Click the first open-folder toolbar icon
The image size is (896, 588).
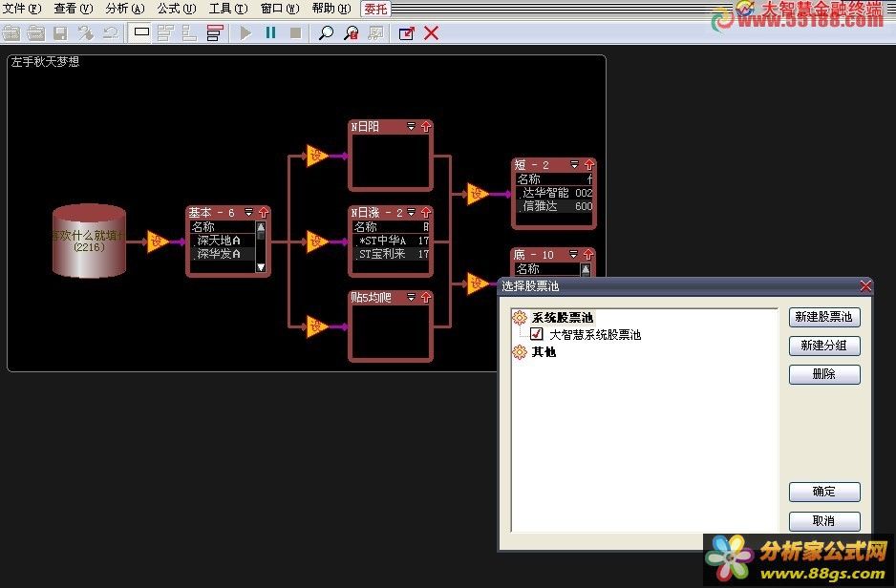[x=11, y=33]
